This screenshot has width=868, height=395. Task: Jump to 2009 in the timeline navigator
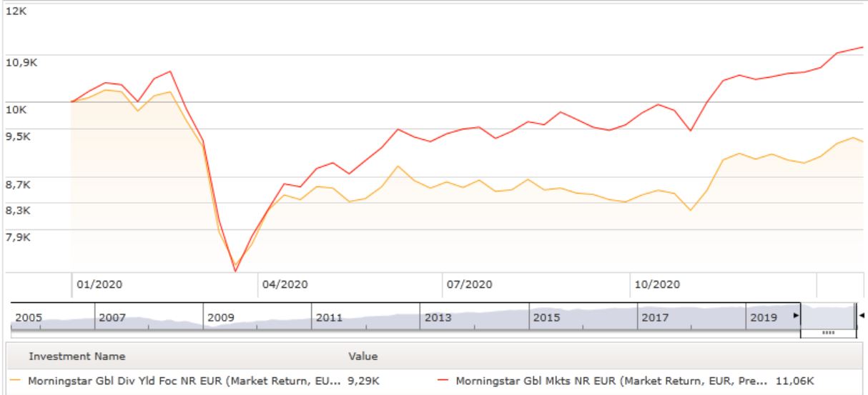(x=220, y=318)
